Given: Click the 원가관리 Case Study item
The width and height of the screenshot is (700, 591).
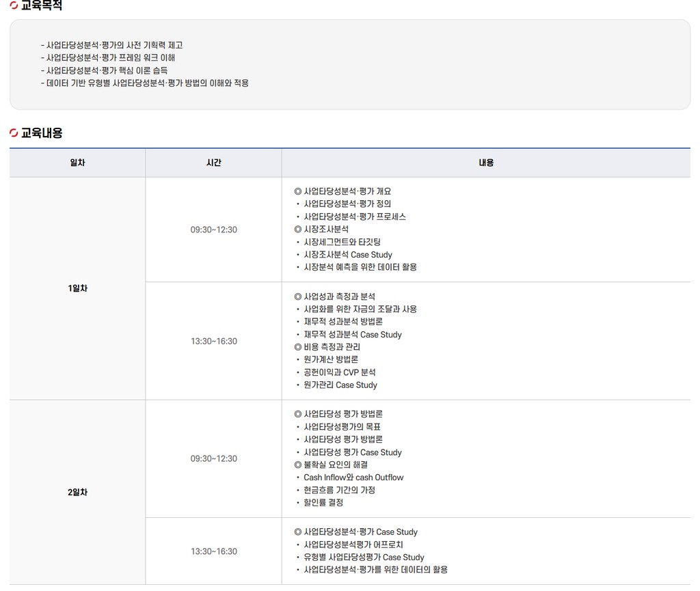Looking at the screenshot, I should 340,385.
